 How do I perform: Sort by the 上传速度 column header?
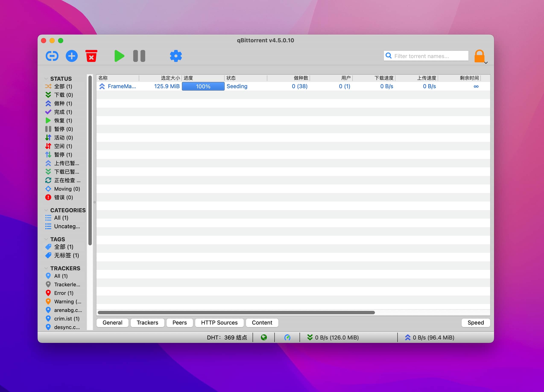pyautogui.click(x=416, y=78)
